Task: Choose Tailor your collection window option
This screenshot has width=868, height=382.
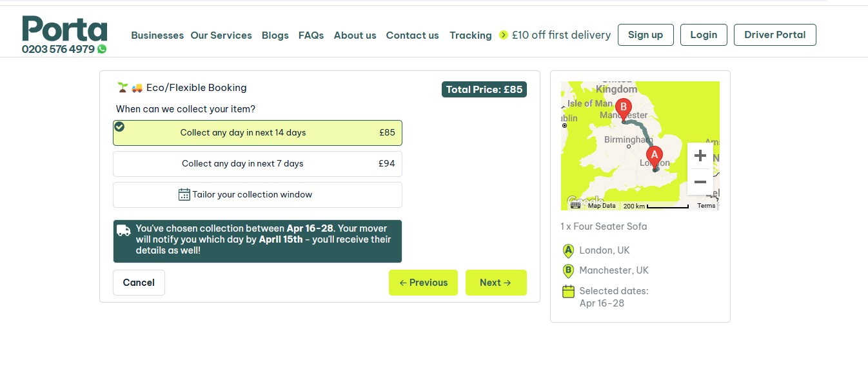Action: point(257,195)
